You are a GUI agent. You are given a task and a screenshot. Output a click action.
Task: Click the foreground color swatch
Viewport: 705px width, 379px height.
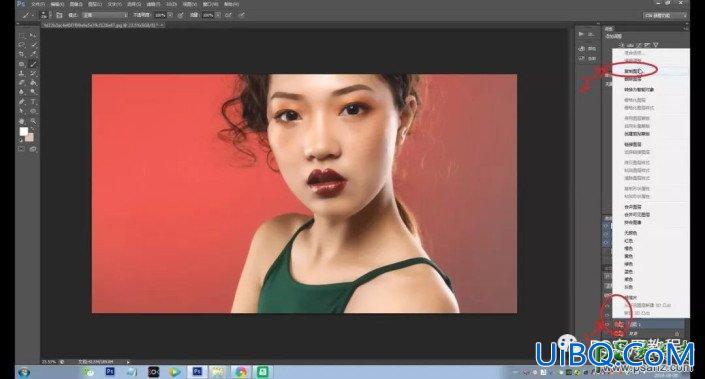24,131
